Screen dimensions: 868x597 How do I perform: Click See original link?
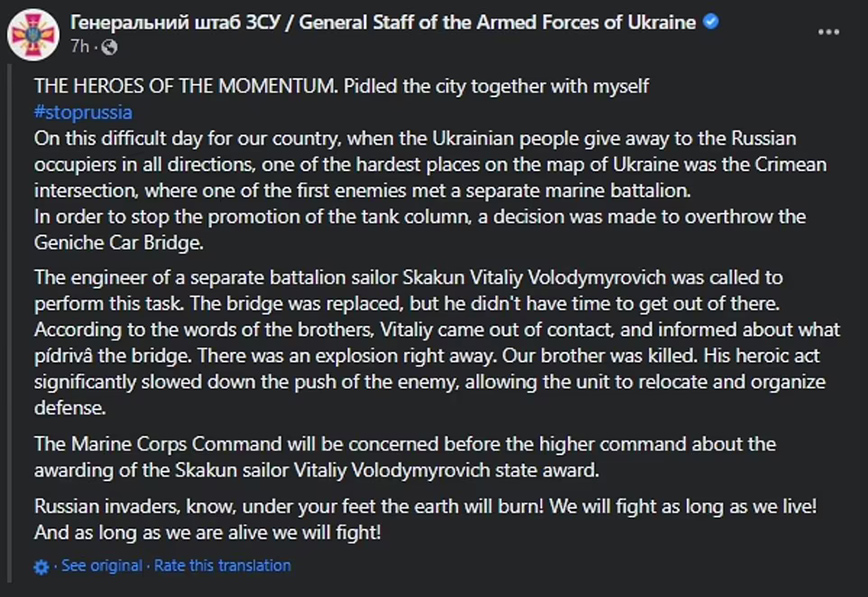tap(101, 566)
